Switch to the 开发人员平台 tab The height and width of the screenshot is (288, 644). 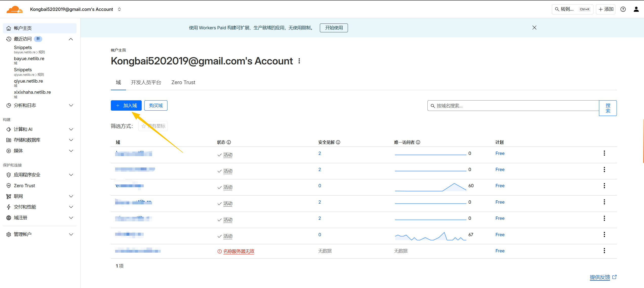click(x=146, y=82)
